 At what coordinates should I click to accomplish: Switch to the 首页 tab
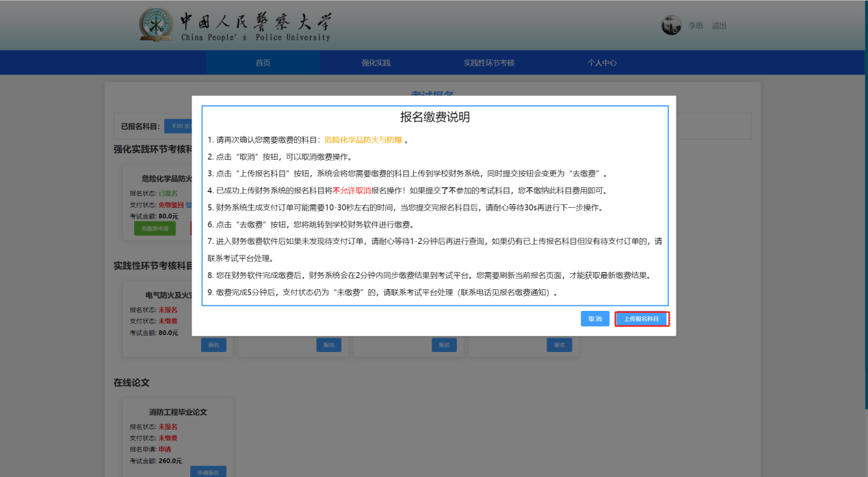(263, 63)
